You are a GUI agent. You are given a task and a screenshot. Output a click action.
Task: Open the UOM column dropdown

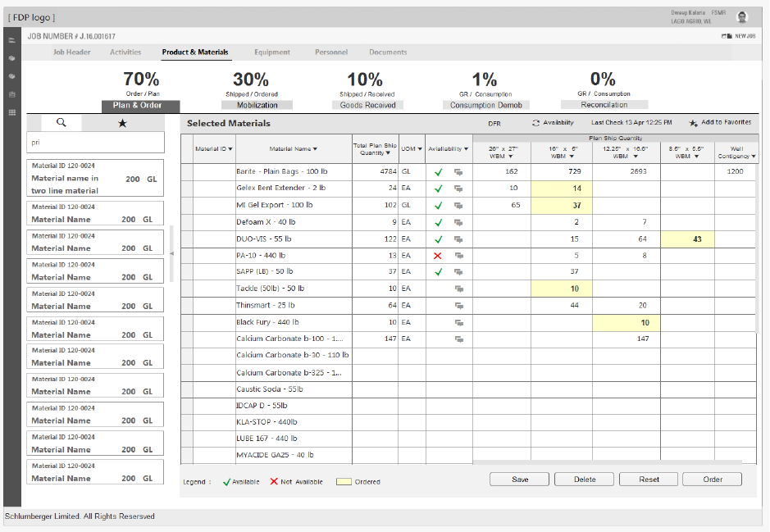pos(420,149)
